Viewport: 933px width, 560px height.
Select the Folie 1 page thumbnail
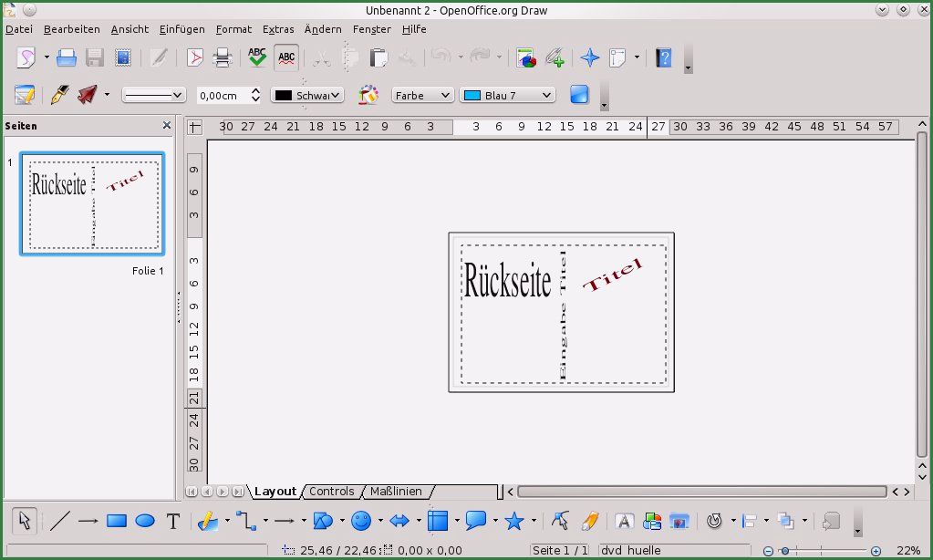tap(93, 203)
